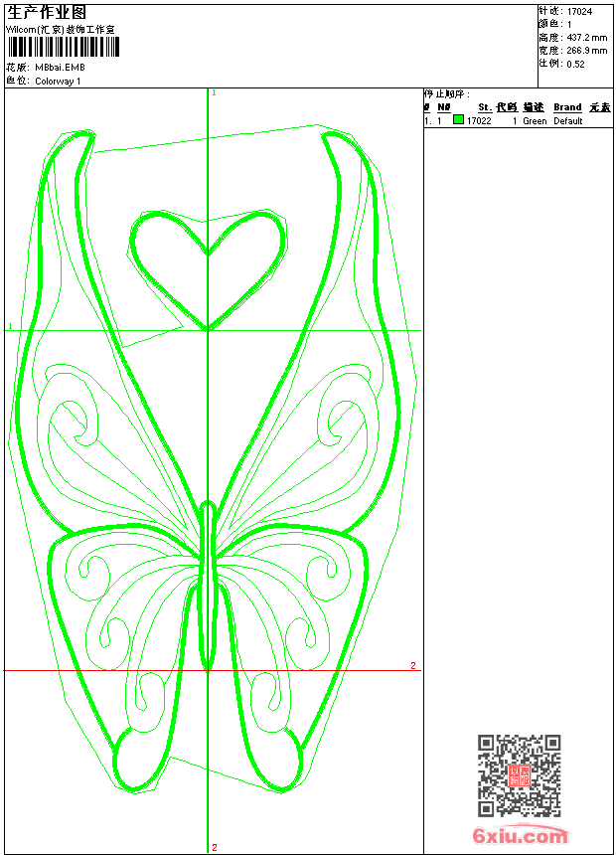Click the green marker 2 at the bottom
Image resolution: width=616 pixels, height=855 pixels.
214,848
